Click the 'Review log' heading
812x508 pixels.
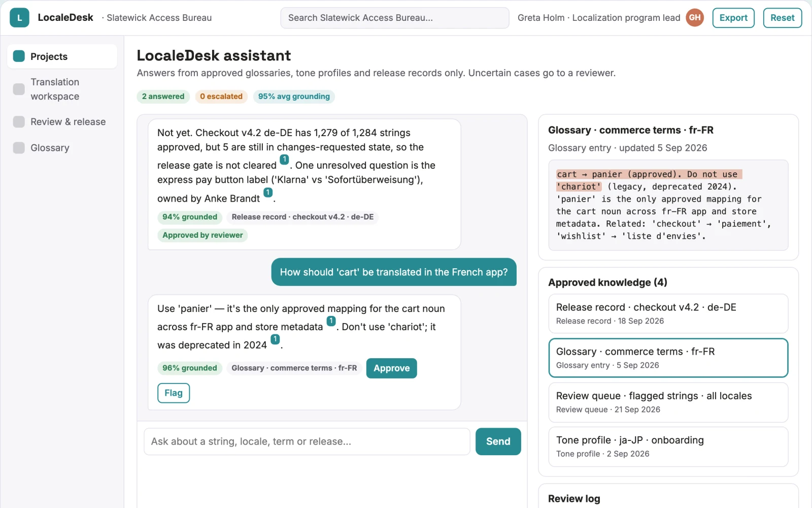coord(574,499)
